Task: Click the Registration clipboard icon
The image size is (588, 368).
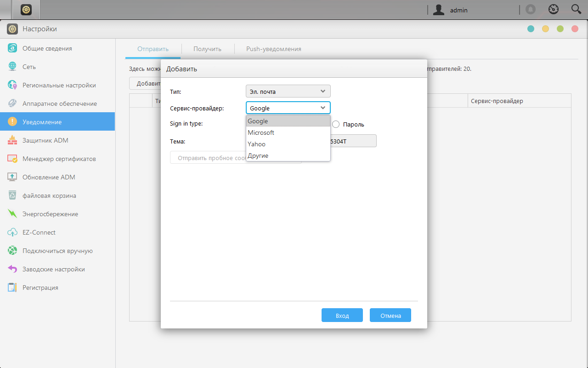Action: coord(12,287)
